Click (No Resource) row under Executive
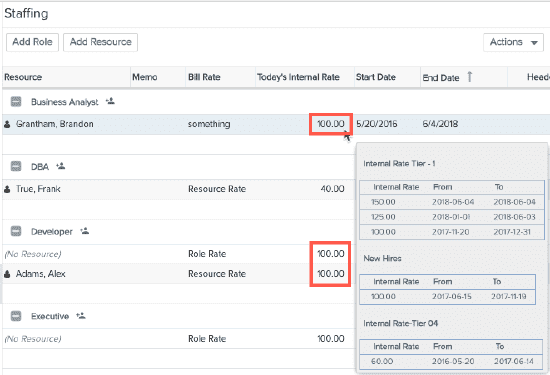 (x=33, y=339)
